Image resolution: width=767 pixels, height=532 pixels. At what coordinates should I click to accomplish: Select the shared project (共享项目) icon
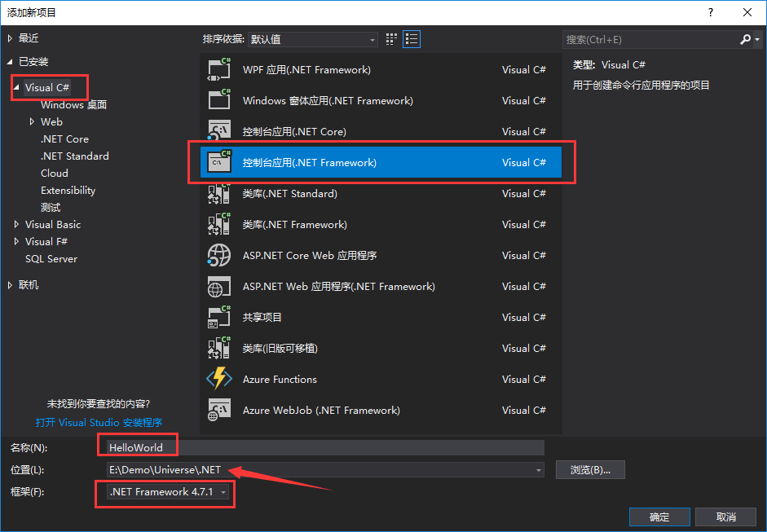pos(219,317)
